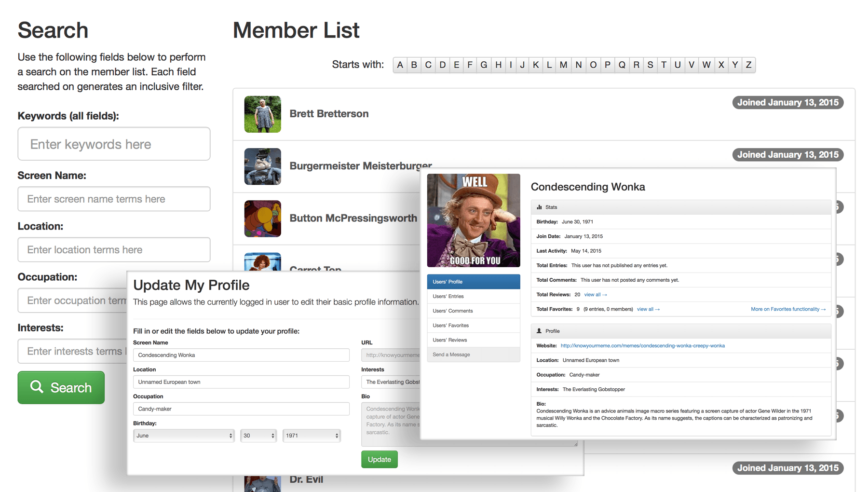Open More on Favorites functionality link
Image resolution: width=868 pixels, height=492 pixels.
[787, 309]
